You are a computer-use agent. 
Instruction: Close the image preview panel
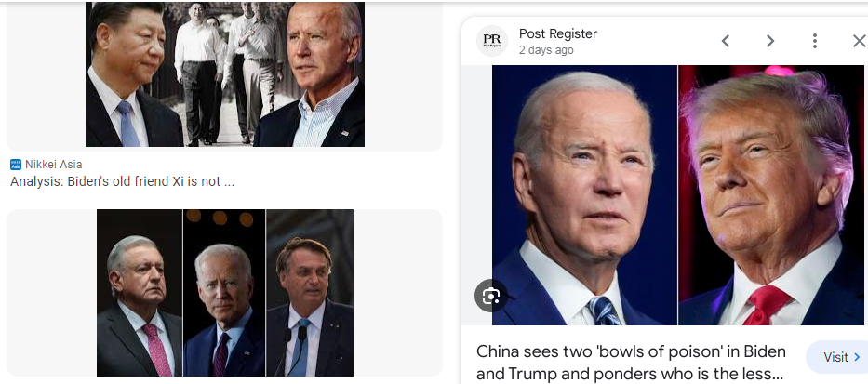point(859,41)
